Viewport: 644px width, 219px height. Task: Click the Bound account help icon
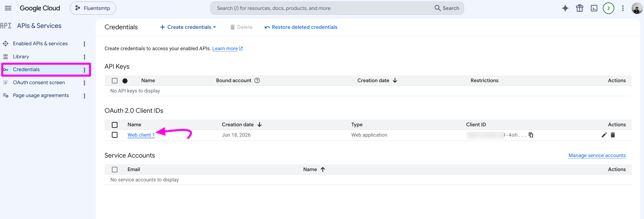point(257,81)
